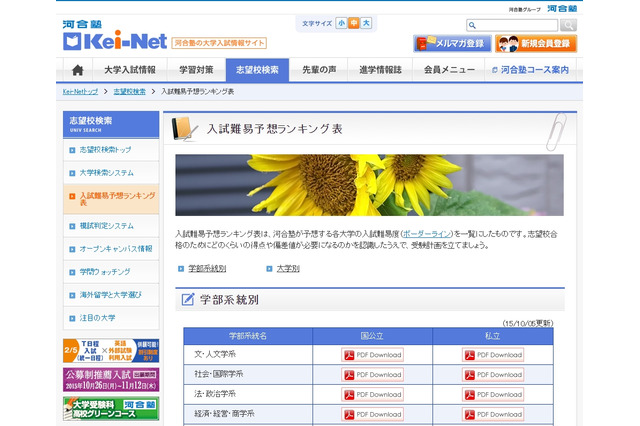This screenshot has width=640, height=426.
Task: Open 学習対策 menu
Action: pos(196,70)
